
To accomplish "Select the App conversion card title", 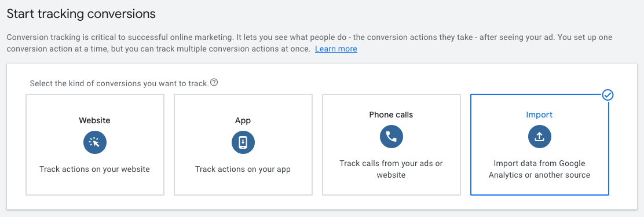I will pyautogui.click(x=243, y=120).
